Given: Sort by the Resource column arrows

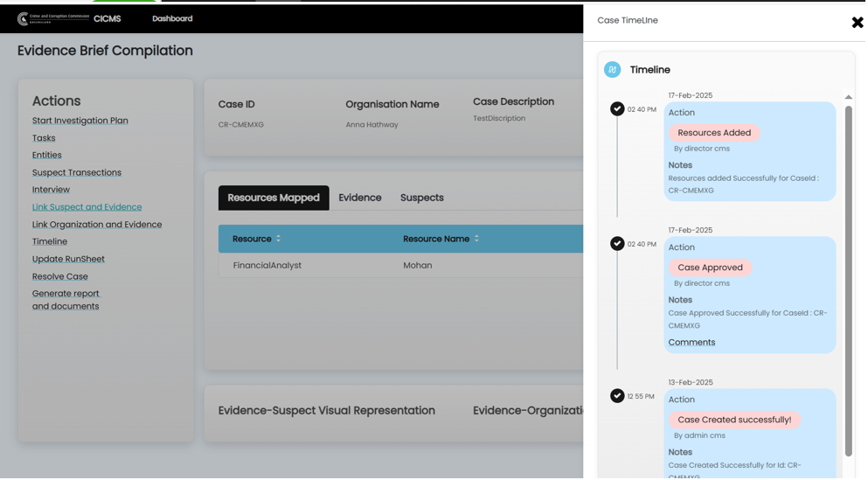Looking at the screenshot, I should [279, 239].
